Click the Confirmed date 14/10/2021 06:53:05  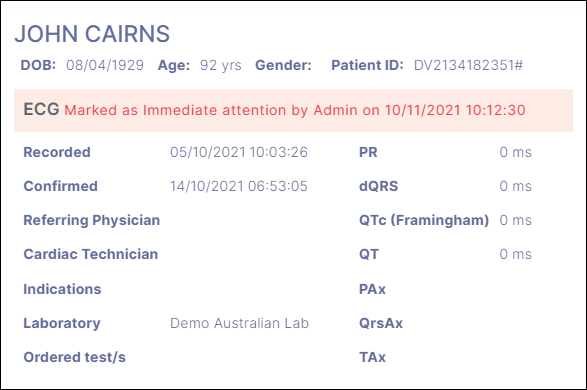tap(239, 186)
